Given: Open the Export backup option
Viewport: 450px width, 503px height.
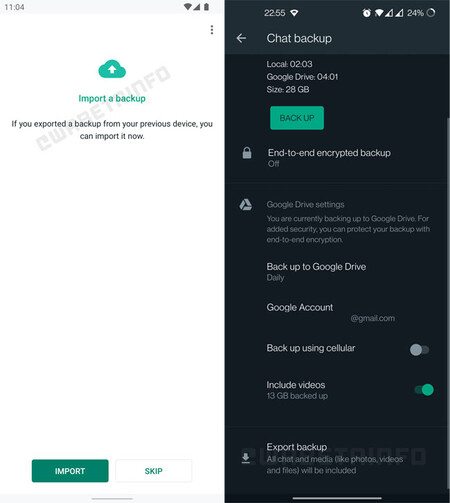Looking at the screenshot, I should [x=337, y=458].
